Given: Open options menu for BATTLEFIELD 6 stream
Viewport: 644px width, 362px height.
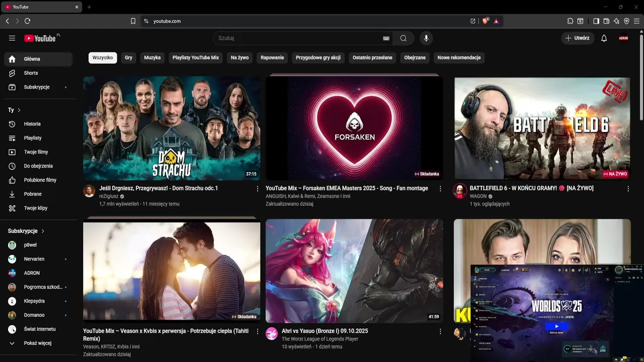Looking at the screenshot, I should 628,189.
